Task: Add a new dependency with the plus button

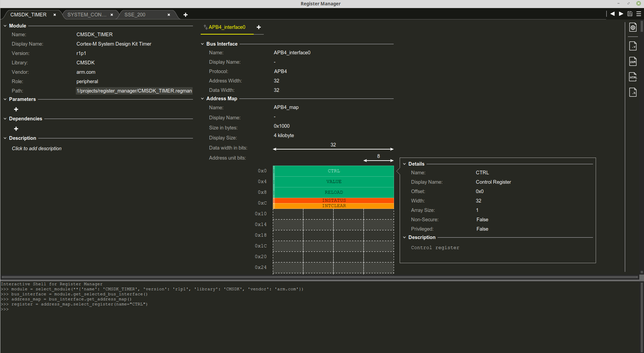Action: (16, 129)
